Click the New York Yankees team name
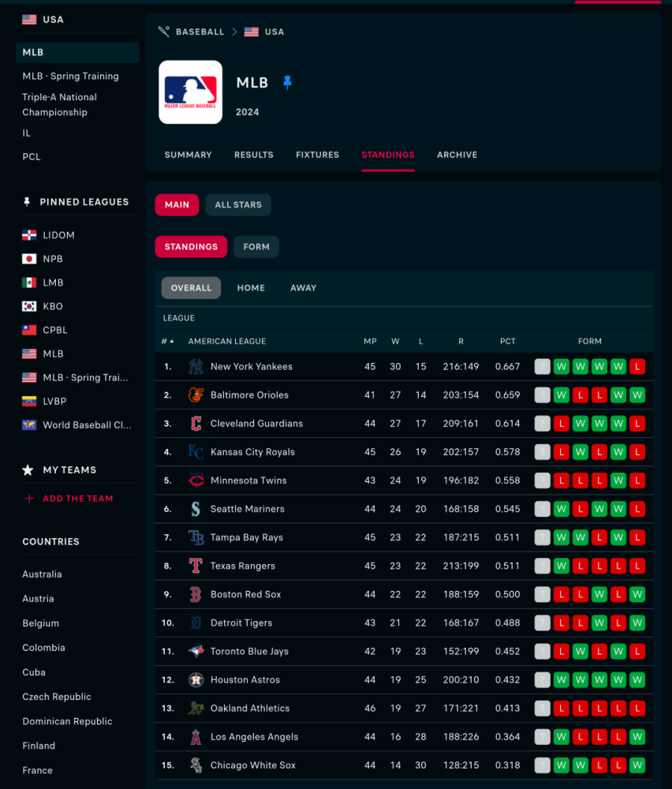Image resolution: width=672 pixels, height=789 pixels. click(252, 366)
